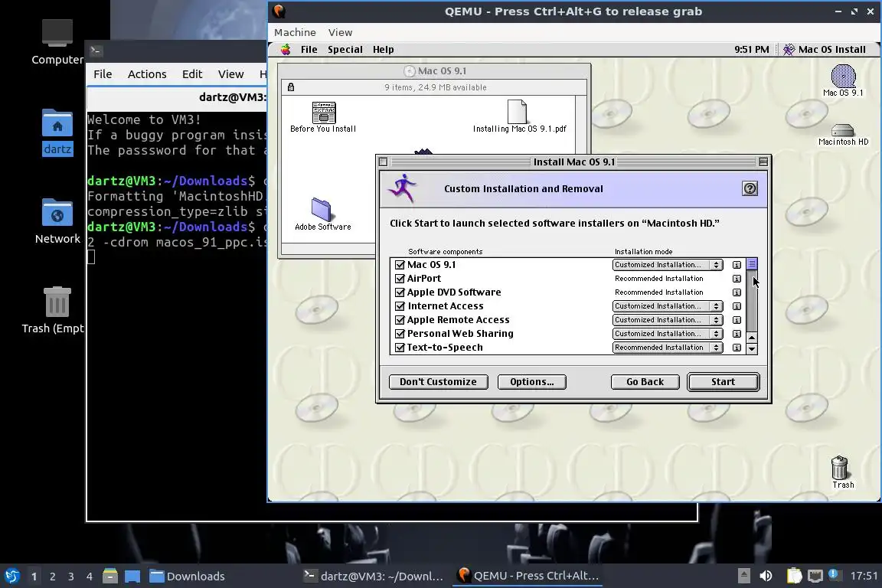This screenshot has height=588, width=882.
Task: Open the Lubuntu start menu icon
Action: click(12, 576)
